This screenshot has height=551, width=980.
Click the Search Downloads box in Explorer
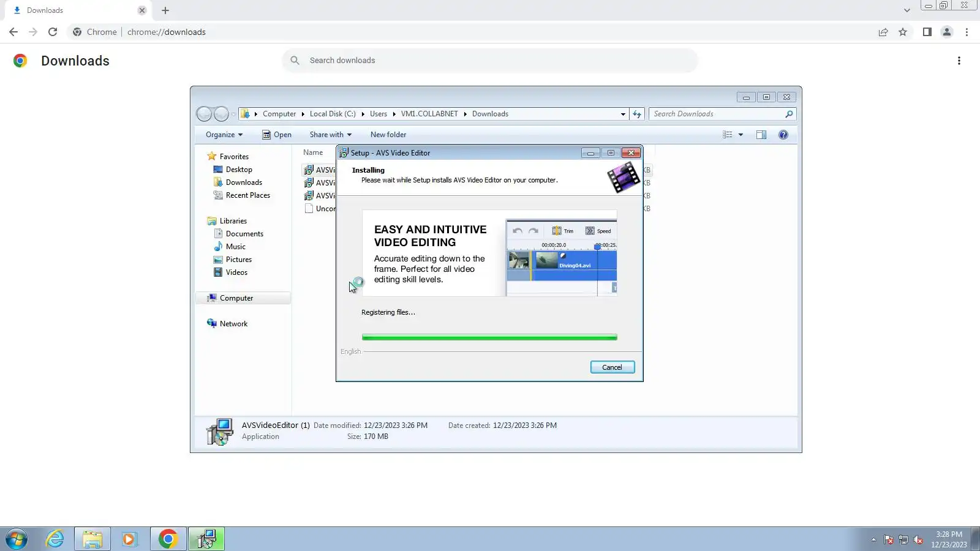point(722,114)
